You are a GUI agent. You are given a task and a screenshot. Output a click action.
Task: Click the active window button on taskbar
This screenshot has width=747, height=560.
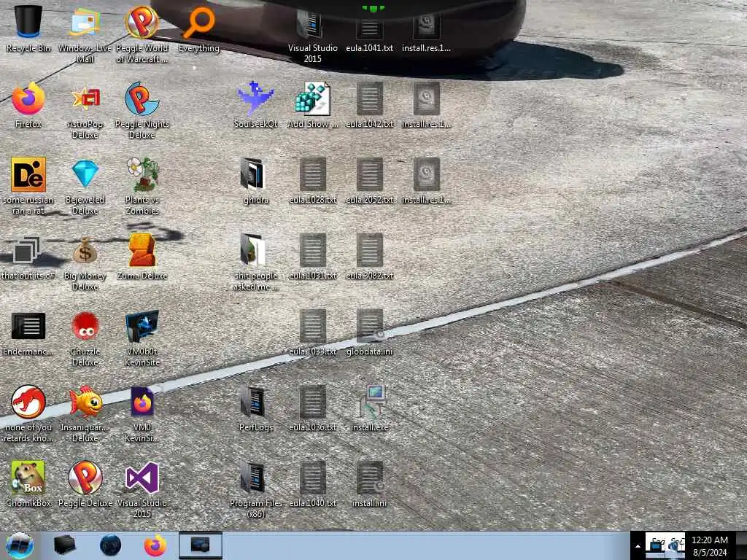coord(200,545)
